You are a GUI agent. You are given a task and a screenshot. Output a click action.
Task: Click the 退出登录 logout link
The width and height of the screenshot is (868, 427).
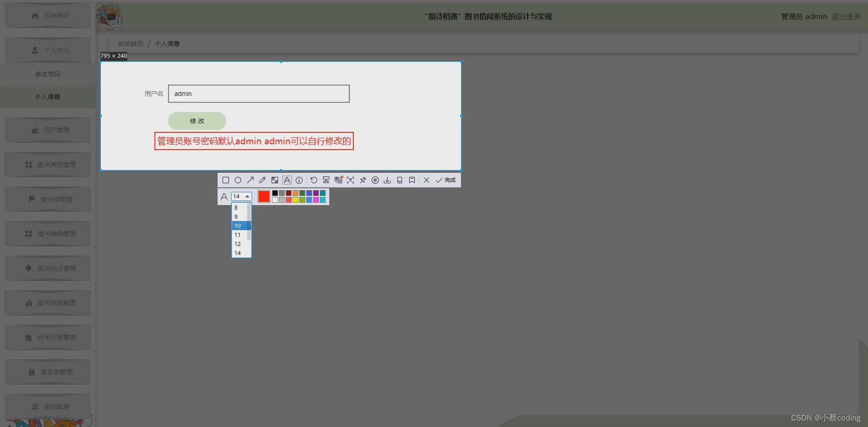tap(846, 16)
